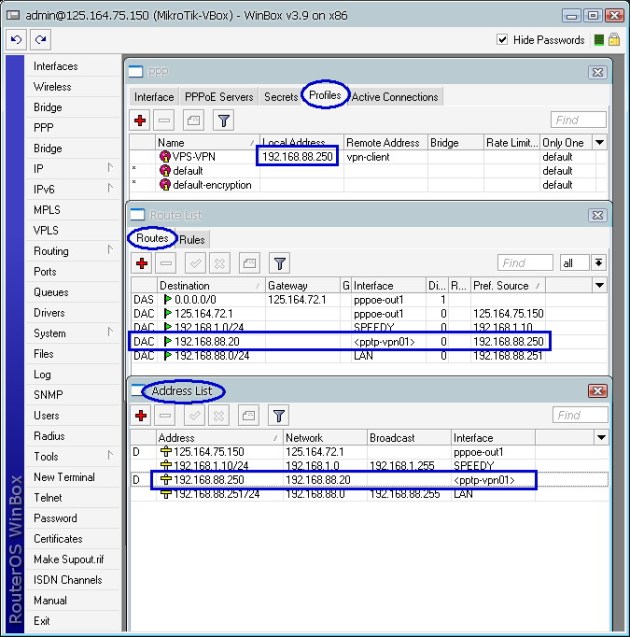Click the Find field in Route List
630x637 pixels.
pyautogui.click(x=525, y=263)
